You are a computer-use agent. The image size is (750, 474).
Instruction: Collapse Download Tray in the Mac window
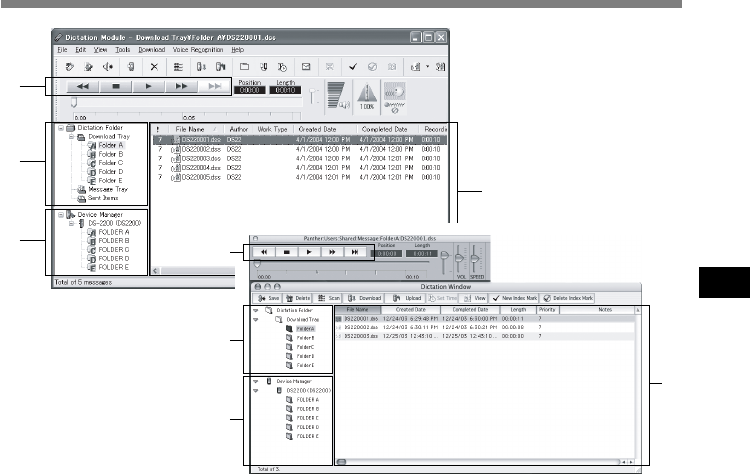click(x=257, y=318)
